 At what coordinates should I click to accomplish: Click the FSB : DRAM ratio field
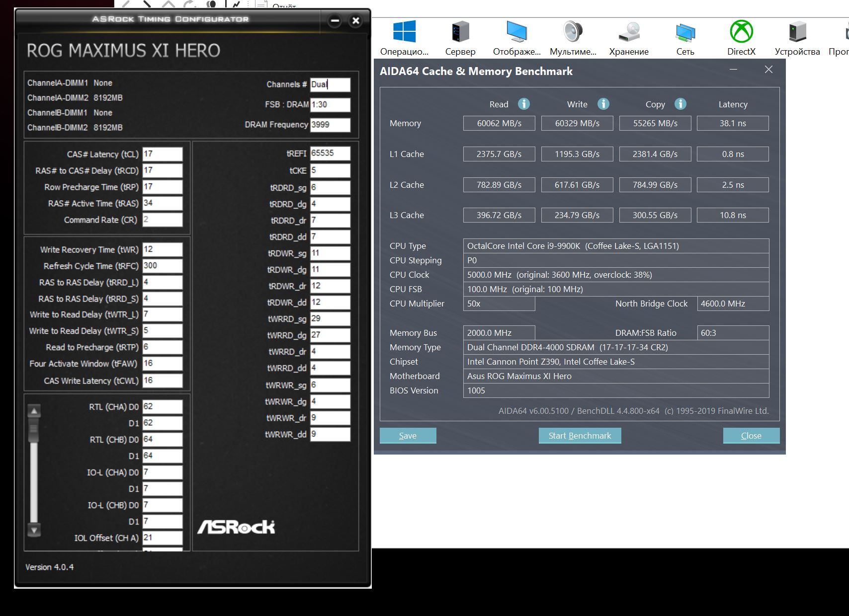(330, 105)
